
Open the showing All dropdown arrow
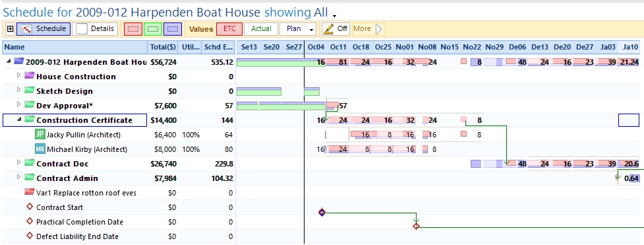(x=334, y=16)
